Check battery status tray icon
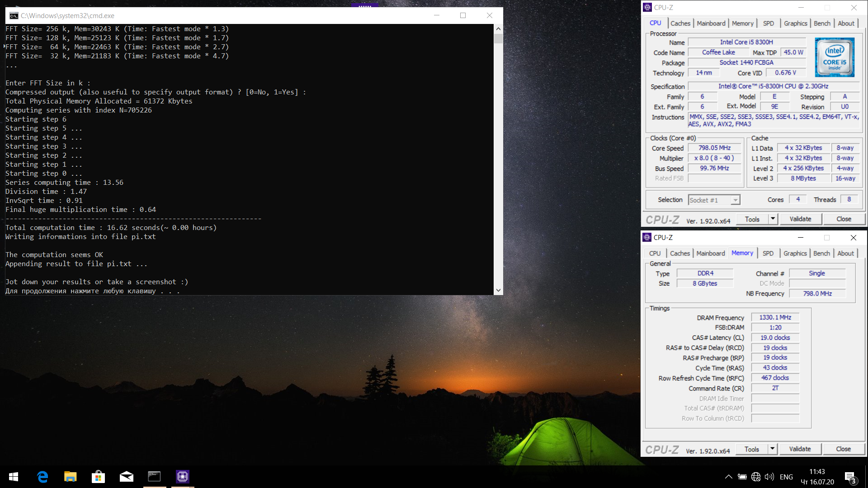 742,477
